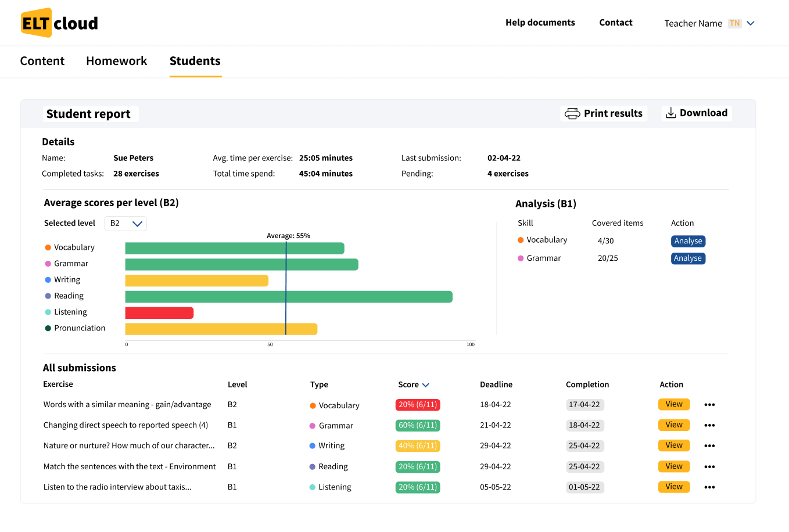The width and height of the screenshot is (789, 532).
Task: Expand the Selected level B2 dropdown
Action: [x=126, y=224]
